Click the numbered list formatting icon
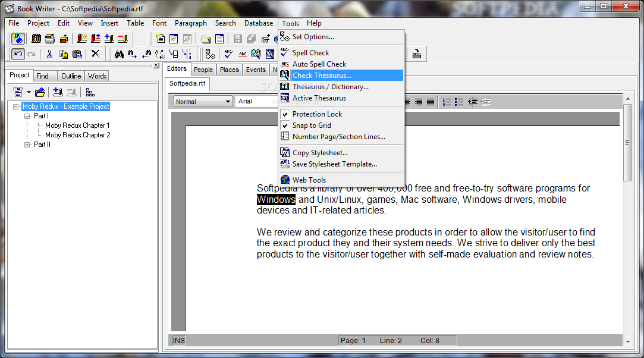This screenshot has width=644, height=358. tap(447, 102)
